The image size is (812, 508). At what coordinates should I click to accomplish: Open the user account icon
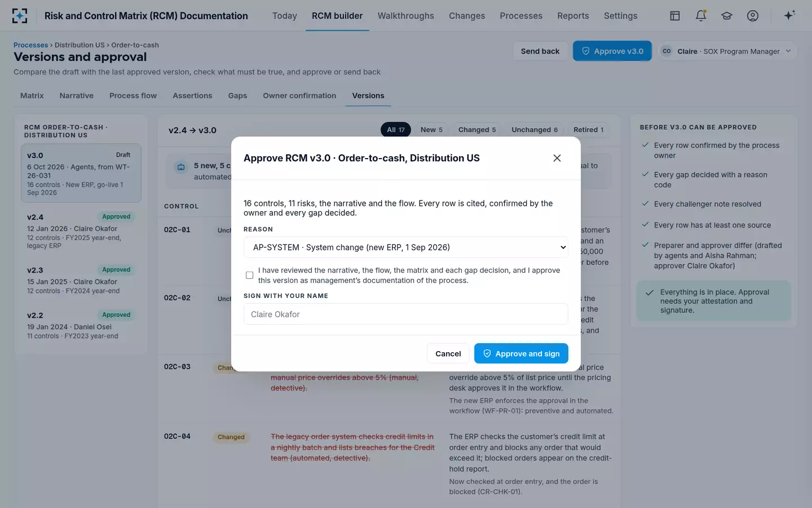point(753,16)
